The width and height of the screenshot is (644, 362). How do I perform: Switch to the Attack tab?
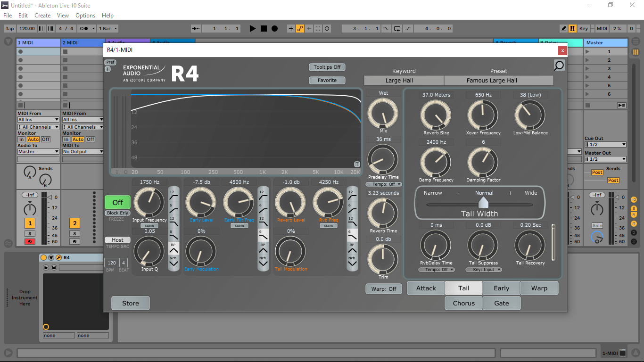click(426, 288)
